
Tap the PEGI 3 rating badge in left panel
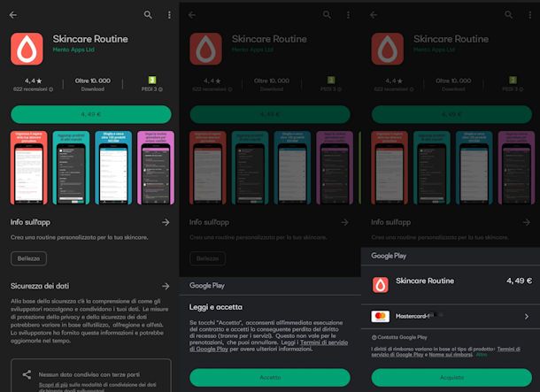[x=152, y=84]
